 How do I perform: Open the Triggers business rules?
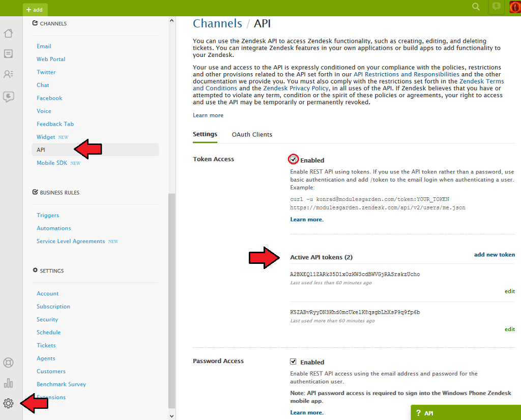48,215
